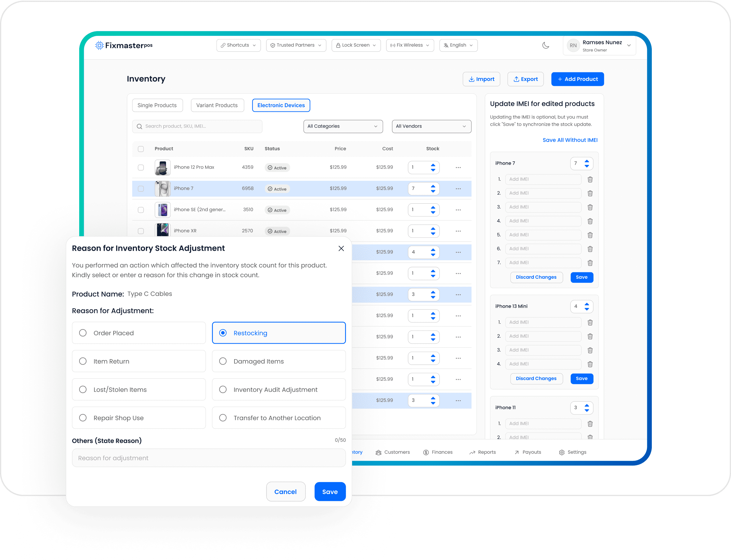
Task: Delete IMEI row 1 under iPhone 11
Action: tap(590, 424)
